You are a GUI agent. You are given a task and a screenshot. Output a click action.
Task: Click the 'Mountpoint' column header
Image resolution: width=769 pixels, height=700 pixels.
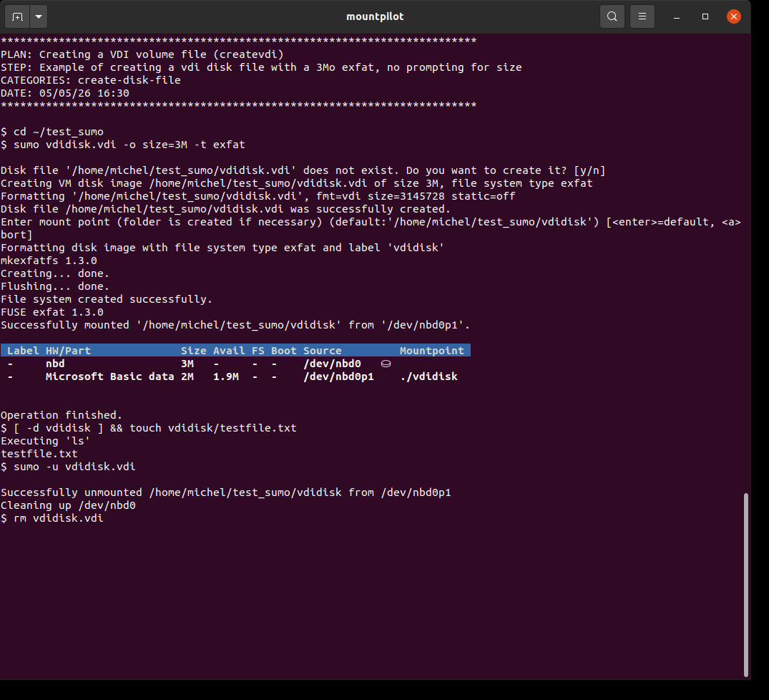[431, 351]
